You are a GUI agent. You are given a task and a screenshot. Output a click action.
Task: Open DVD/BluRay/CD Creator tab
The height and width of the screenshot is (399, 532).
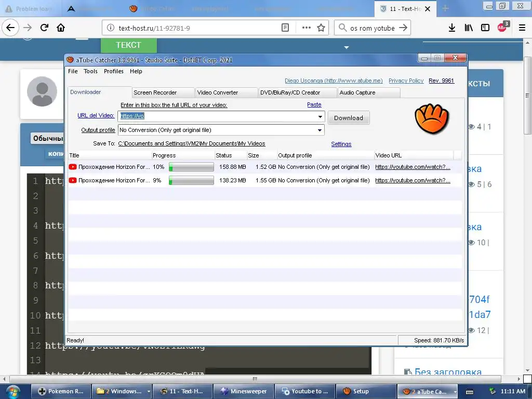[297, 92]
